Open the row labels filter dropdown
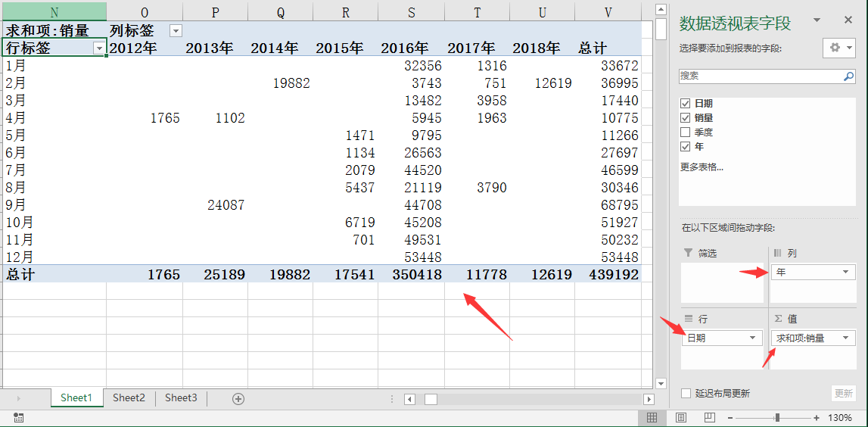868x427 pixels. coord(99,48)
